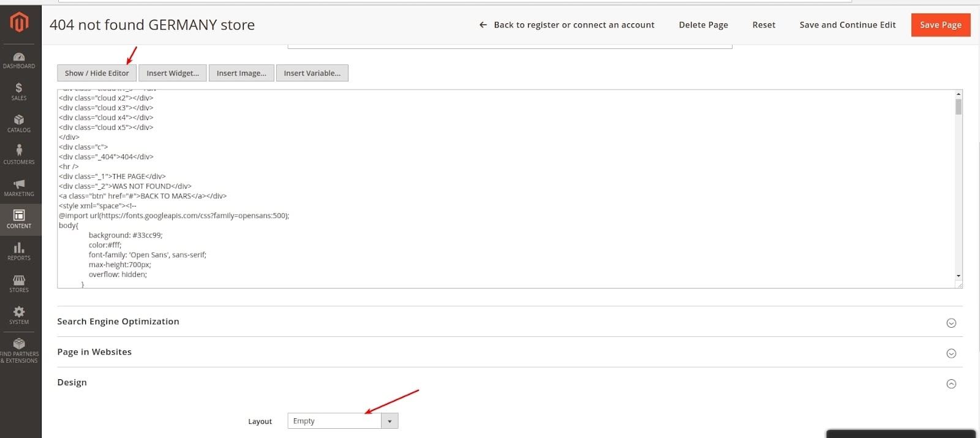Open the Customers sidebar menu

[19, 156]
